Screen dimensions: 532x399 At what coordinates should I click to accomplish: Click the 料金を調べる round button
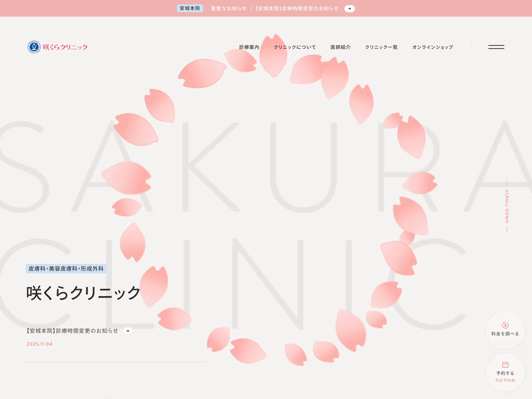click(505, 334)
